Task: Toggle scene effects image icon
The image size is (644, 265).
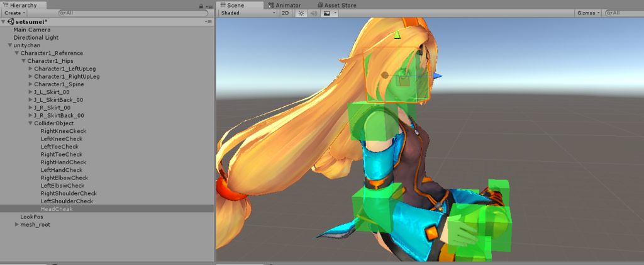Action: point(326,13)
